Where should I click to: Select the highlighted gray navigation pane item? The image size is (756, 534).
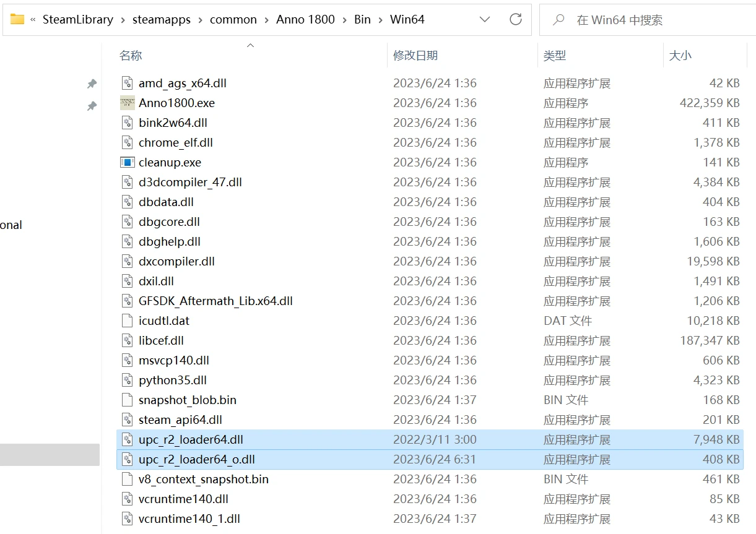tap(50, 455)
